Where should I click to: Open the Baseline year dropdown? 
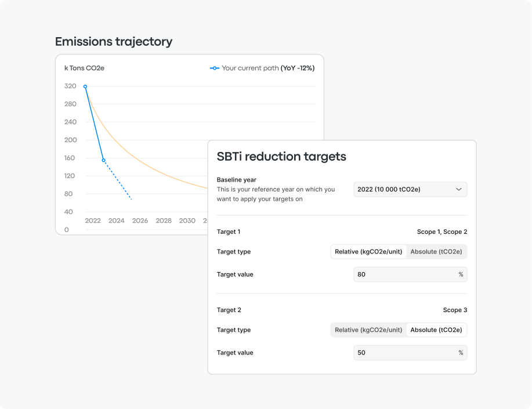tap(410, 189)
